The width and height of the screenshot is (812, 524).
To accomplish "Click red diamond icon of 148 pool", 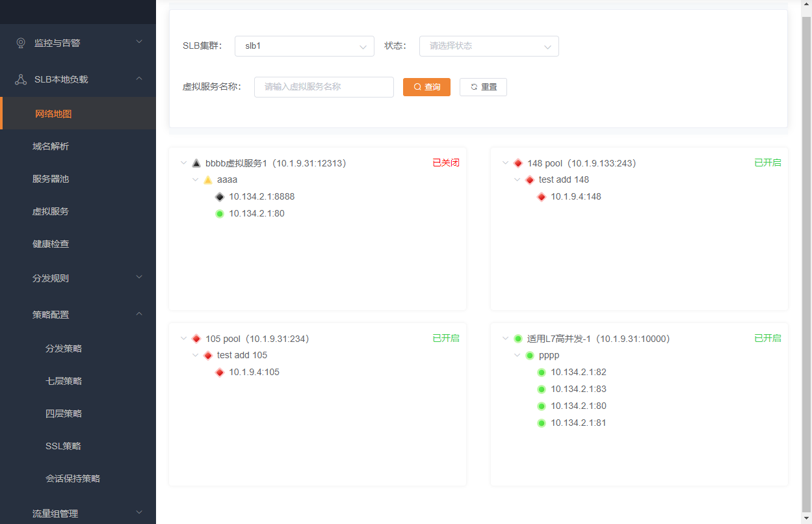I will [x=518, y=163].
